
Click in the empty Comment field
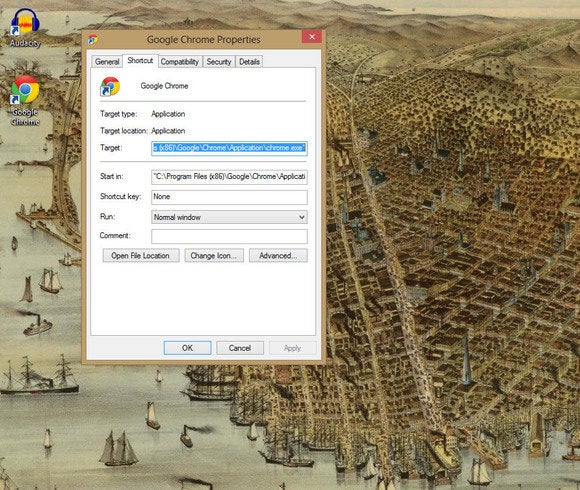pyautogui.click(x=229, y=236)
